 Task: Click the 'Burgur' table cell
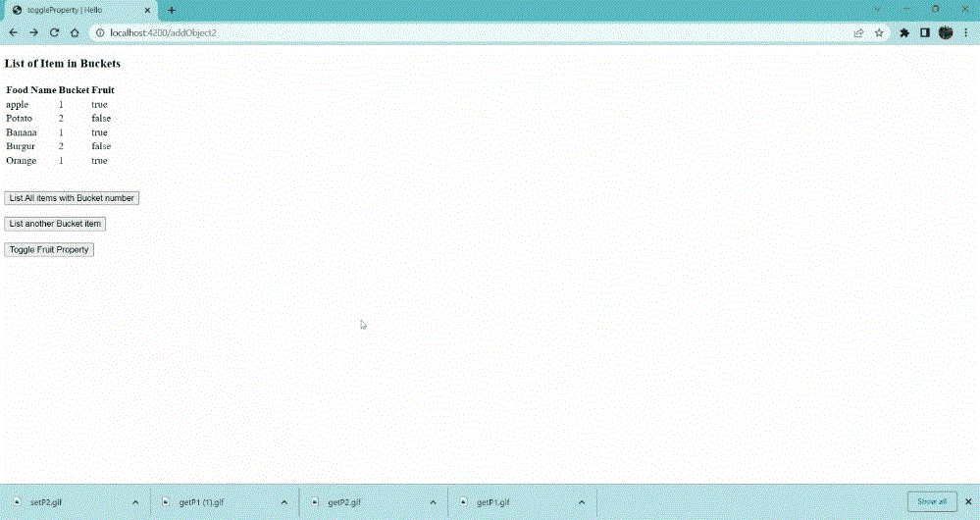[21, 146]
